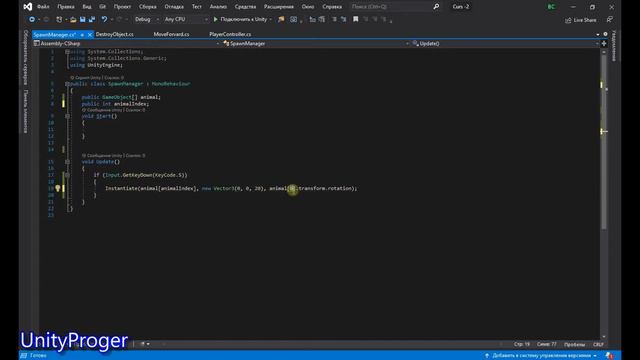The width and height of the screenshot is (640, 360).
Task: Click the toolbar icon after find in files
Action: tap(293, 19)
